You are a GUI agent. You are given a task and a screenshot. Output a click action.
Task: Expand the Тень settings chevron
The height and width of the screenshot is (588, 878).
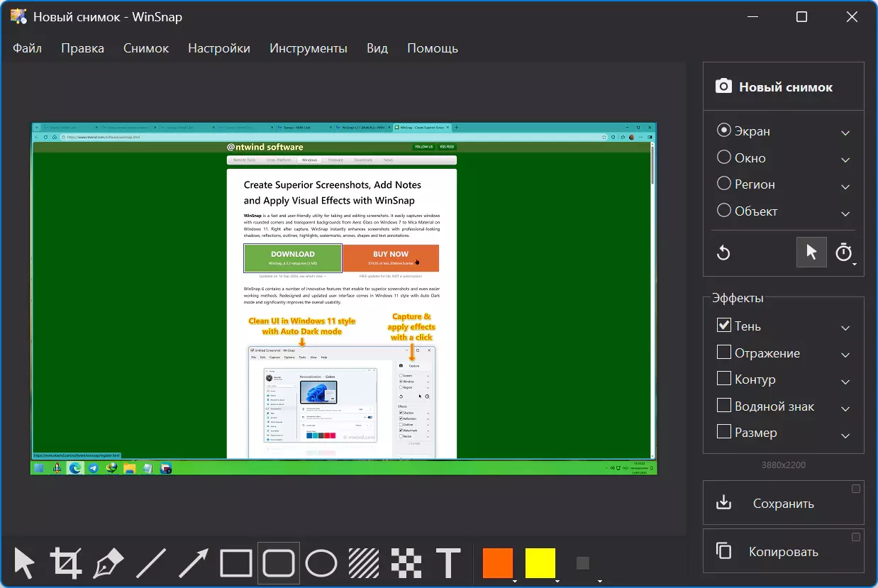845,328
